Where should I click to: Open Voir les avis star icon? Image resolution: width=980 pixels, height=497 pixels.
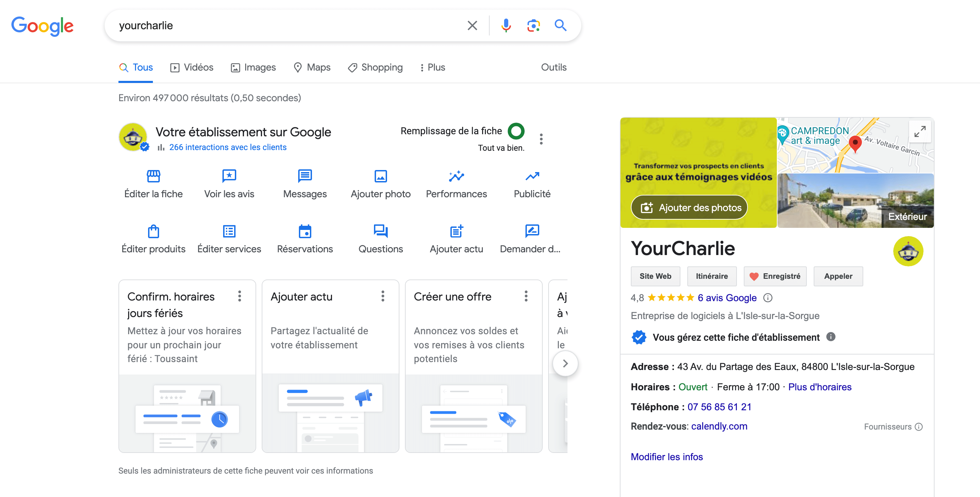(x=229, y=176)
